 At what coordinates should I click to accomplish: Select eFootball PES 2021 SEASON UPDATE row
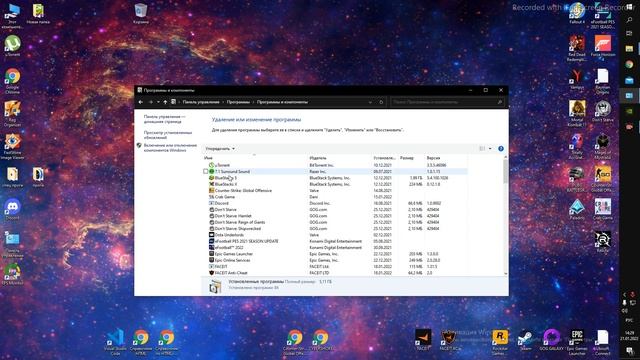(335, 241)
